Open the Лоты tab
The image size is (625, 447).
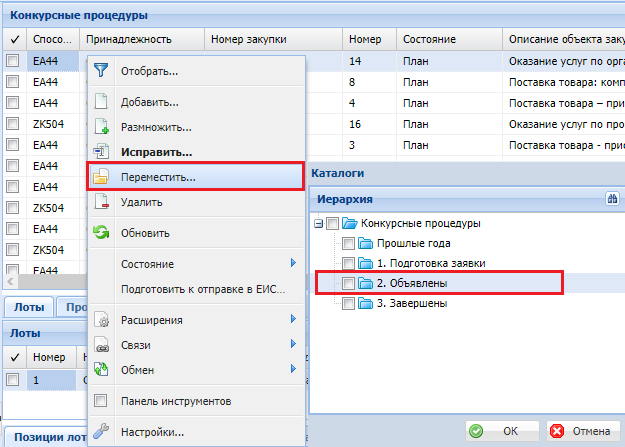tap(27, 307)
